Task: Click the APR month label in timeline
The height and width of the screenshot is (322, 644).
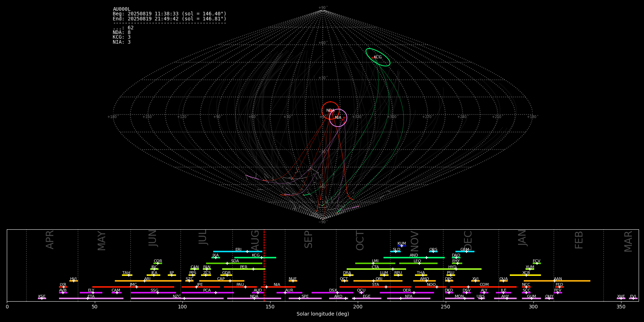Action: [50, 240]
